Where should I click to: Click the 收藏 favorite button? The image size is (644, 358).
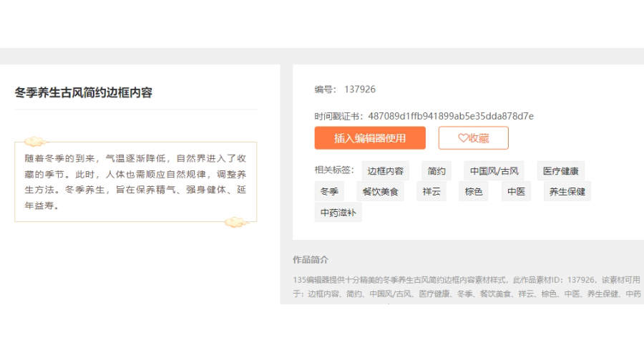(473, 138)
